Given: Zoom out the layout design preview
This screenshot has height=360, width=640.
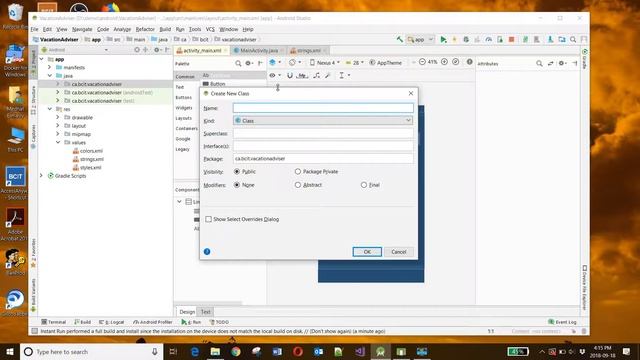Looking at the screenshot, I should click(x=422, y=62).
